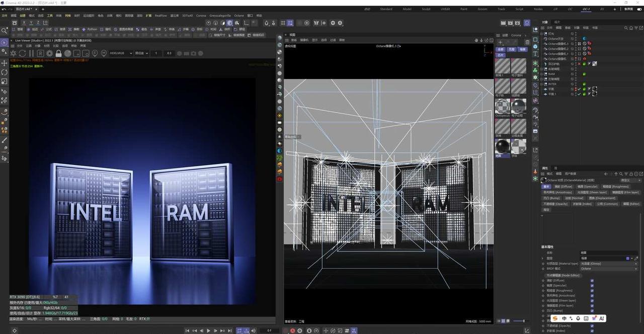The height and width of the screenshot is (334, 644).
Task: Toggle Film layer channel checkbox
Action: coord(592,306)
